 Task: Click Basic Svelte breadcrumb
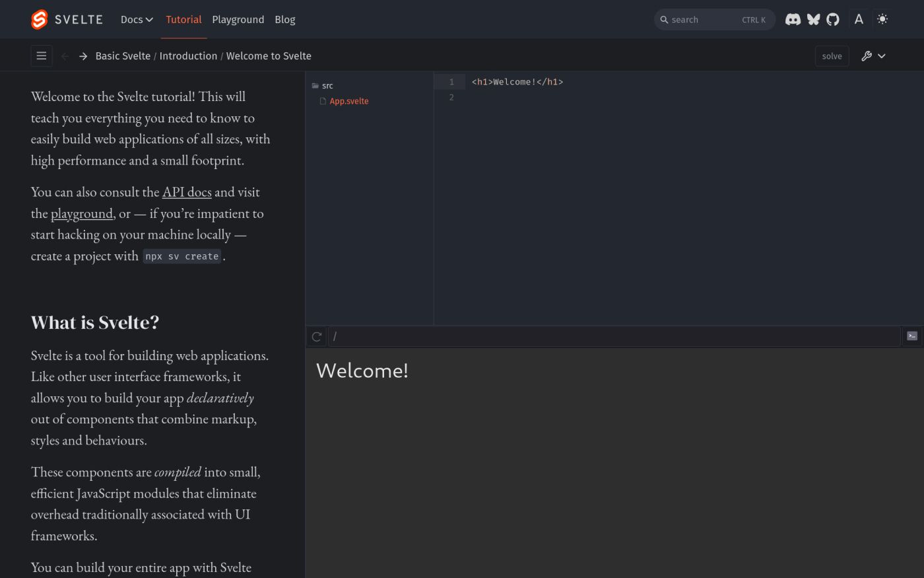(123, 56)
